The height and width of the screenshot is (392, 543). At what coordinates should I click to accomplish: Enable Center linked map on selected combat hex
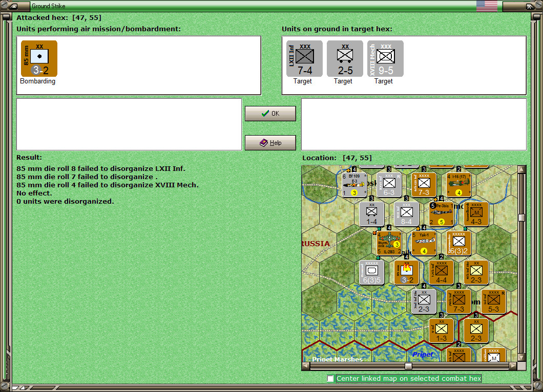(x=330, y=379)
